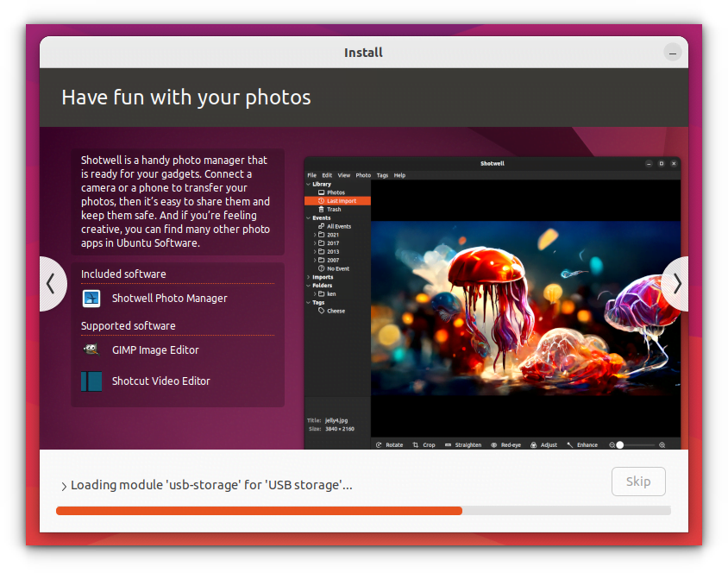
Task: Click the orange installation progress bar
Action: click(259, 511)
